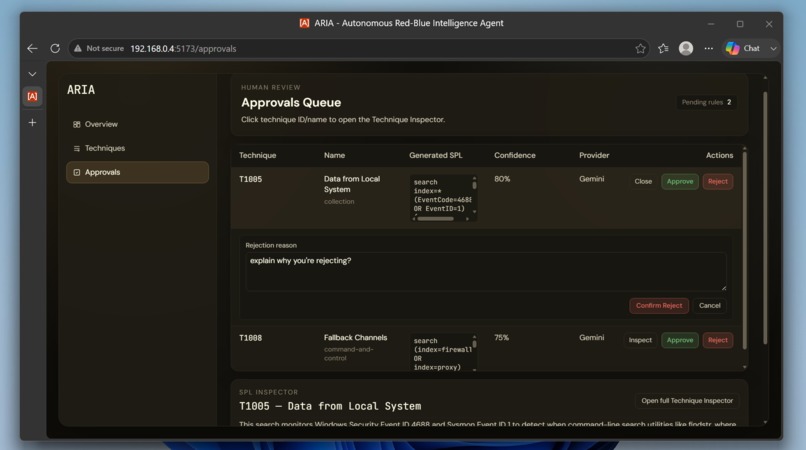
Task: Open the favorites list icon
Action: (663, 48)
